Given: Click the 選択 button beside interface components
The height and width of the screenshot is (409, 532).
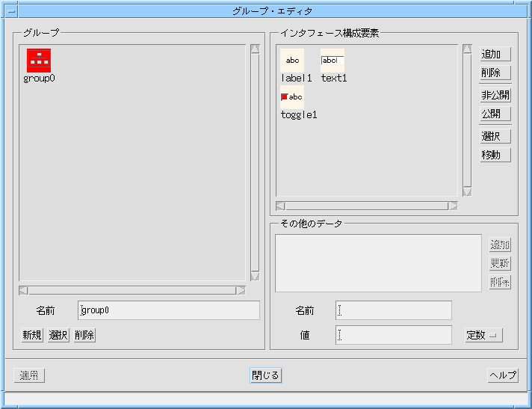Looking at the screenshot, I should 495,136.
